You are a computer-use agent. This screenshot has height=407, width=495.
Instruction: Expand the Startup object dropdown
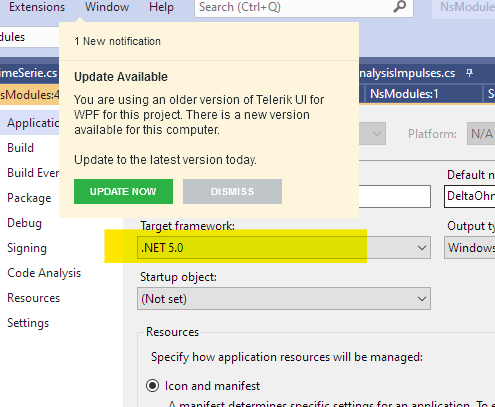(284, 299)
